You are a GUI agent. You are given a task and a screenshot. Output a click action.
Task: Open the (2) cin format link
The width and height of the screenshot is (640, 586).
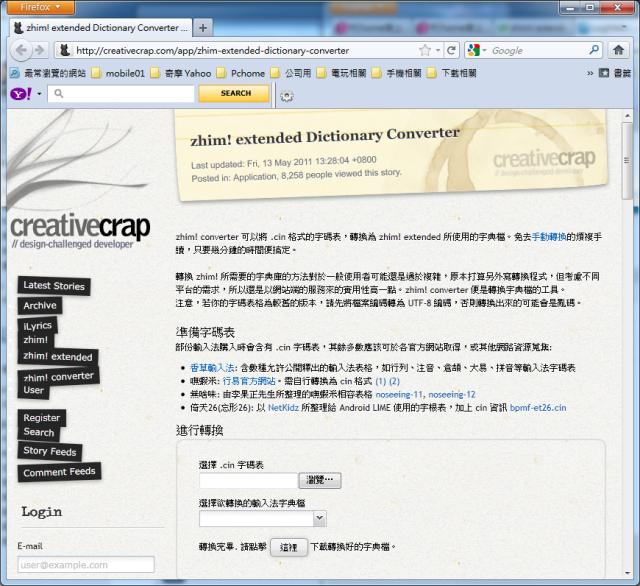tap(394, 381)
